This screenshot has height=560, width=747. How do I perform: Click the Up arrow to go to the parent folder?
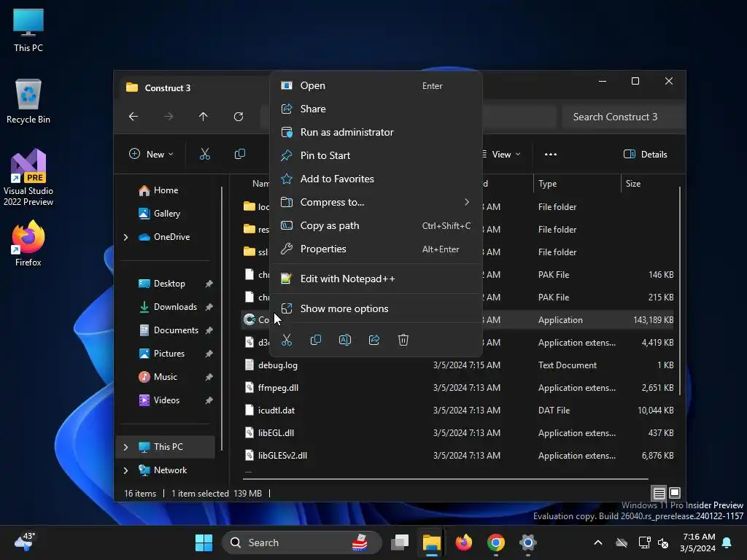[x=204, y=117]
